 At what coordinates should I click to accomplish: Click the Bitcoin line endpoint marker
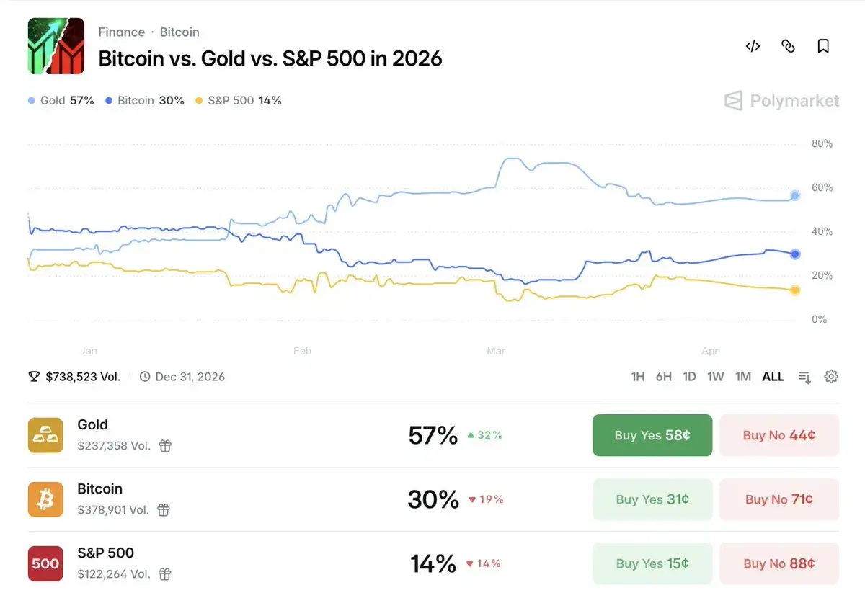795,254
